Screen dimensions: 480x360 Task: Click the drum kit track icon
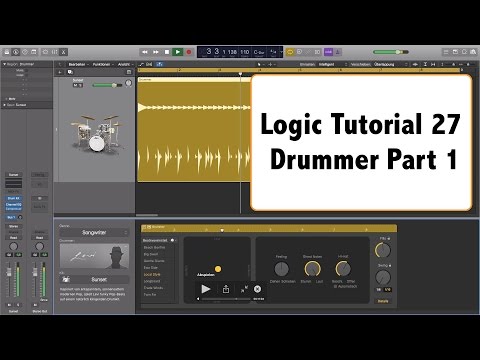click(97, 135)
